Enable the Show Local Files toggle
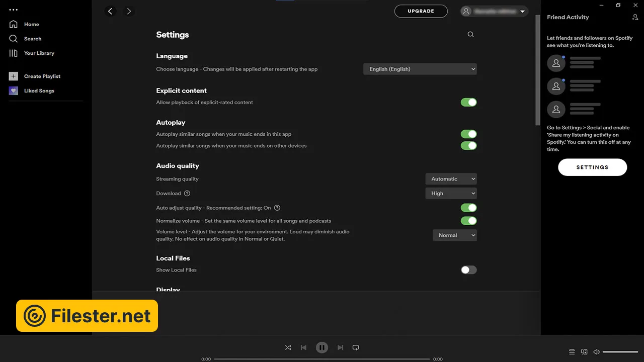 pos(468,270)
